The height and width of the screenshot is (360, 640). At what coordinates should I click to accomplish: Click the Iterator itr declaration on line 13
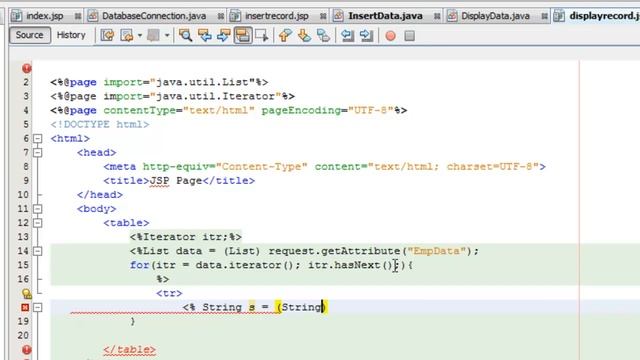click(186, 237)
